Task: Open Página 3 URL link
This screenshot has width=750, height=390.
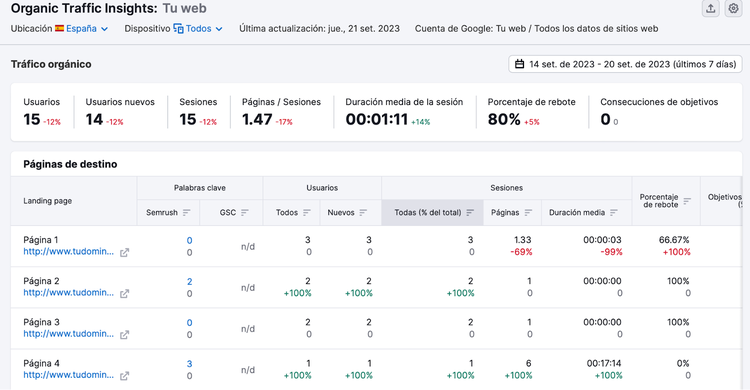Action: coord(68,334)
